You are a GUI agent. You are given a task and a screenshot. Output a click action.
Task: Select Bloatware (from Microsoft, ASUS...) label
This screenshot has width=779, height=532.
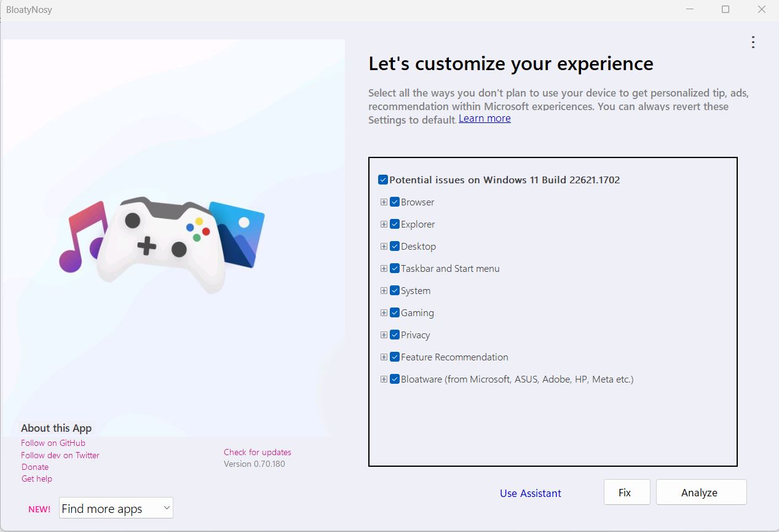pyautogui.click(x=517, y=379)
